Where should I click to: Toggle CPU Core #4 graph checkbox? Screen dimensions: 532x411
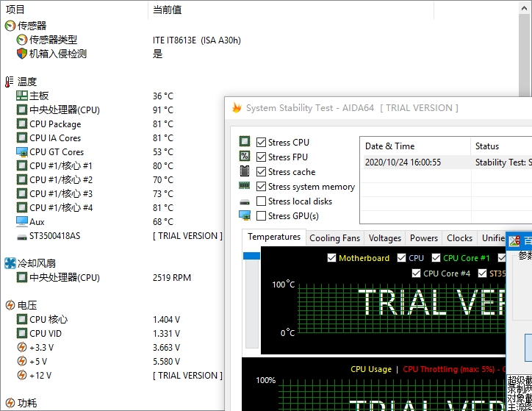tap(416, 274)
